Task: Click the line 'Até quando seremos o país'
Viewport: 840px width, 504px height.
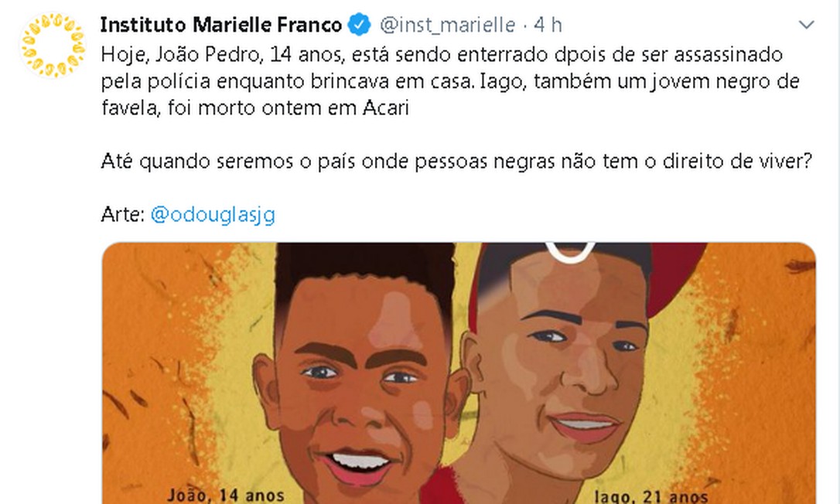Action: click(457, 162)
